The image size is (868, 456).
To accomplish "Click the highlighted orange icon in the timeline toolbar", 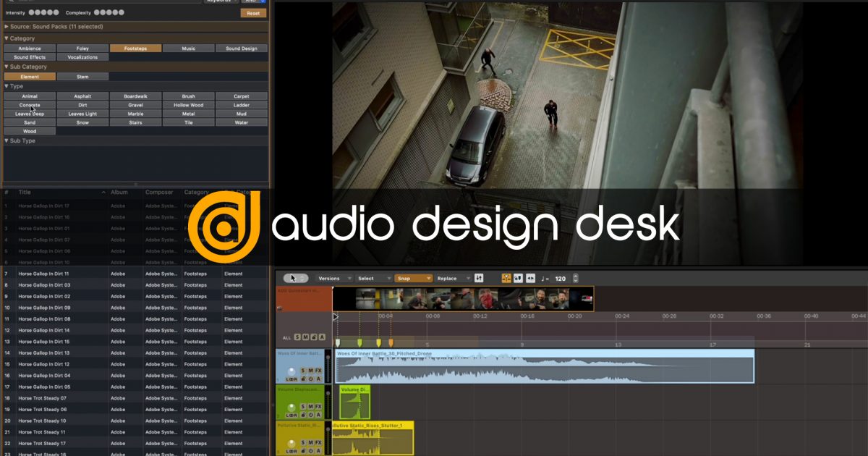I will [x=506, y=278].
